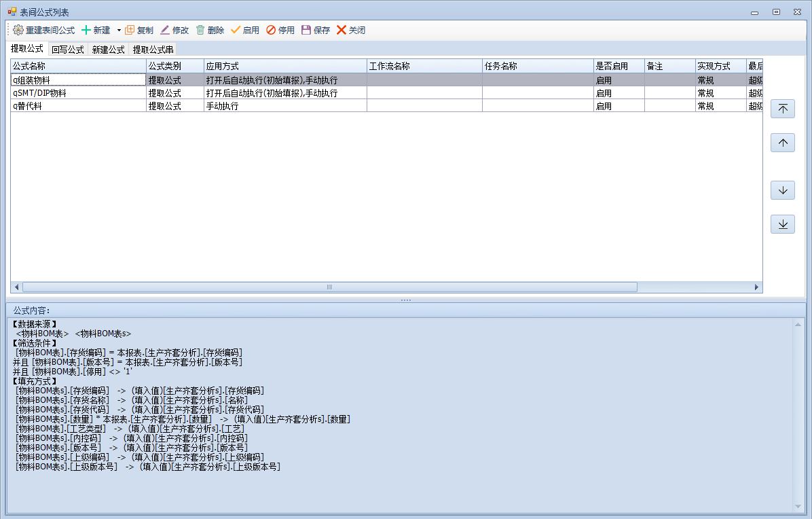This screenshot has width=812, height=519.
Task: Click the splitter grip above 公式内容
Action: coord(406,300)
